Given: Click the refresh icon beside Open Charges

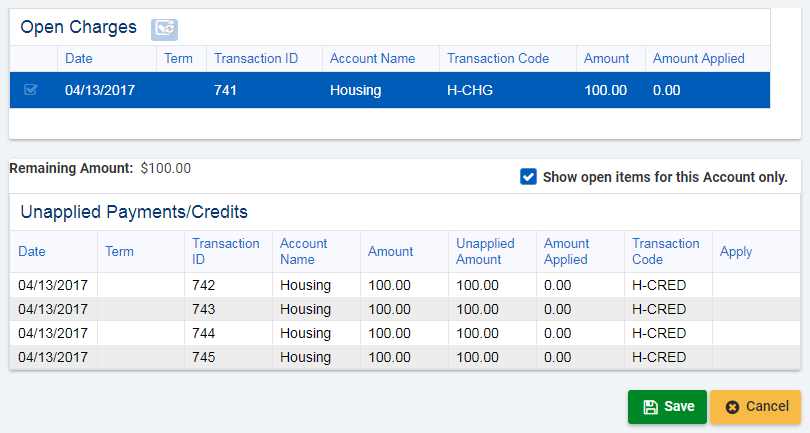Looking at the screenshot, I should [164, 29].
